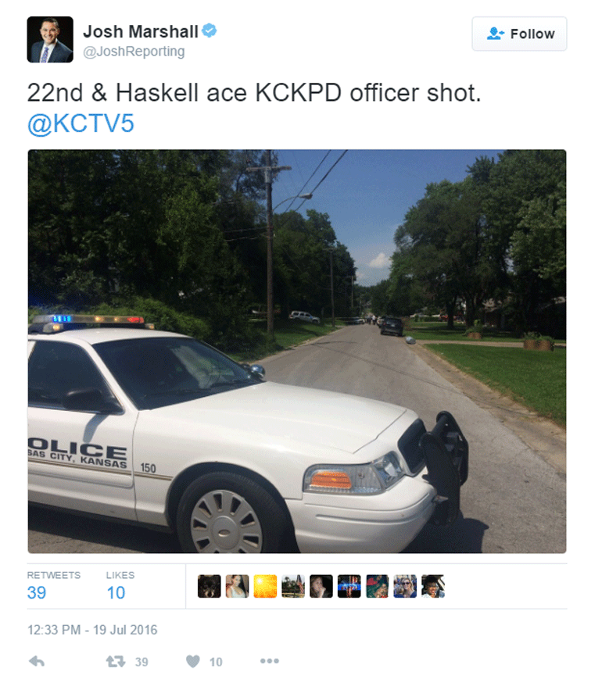Open the @KCTV5 mention link
Screen dimensions: 602x700
coord(81,123)
